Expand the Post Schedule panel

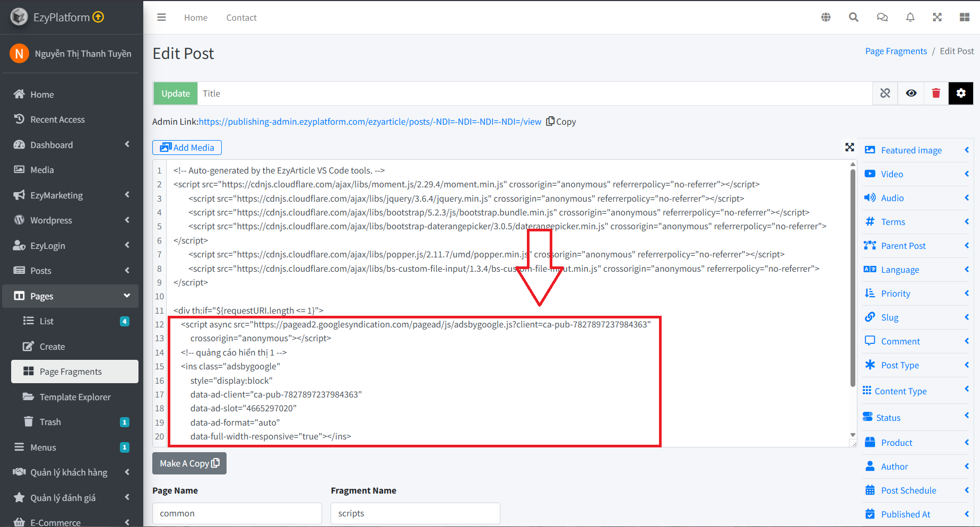click(x=917, y=490)
